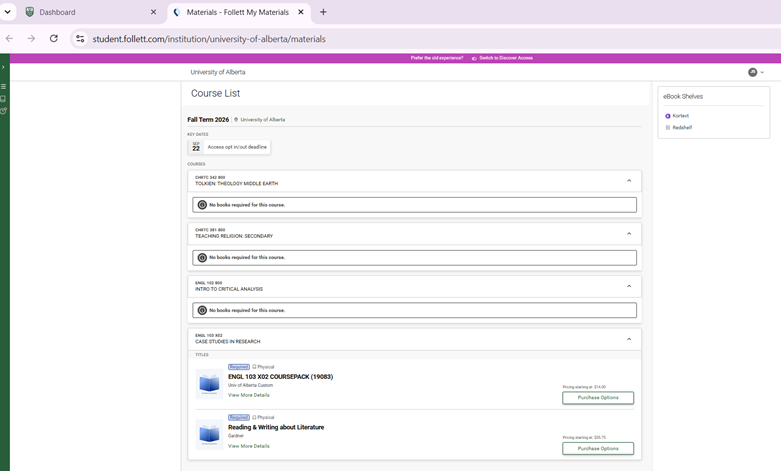Click the no-books icon under Intro to Critical Analysis
This screenshot has width=781, height=471.
pyautogui.click(x=202, y=310)
